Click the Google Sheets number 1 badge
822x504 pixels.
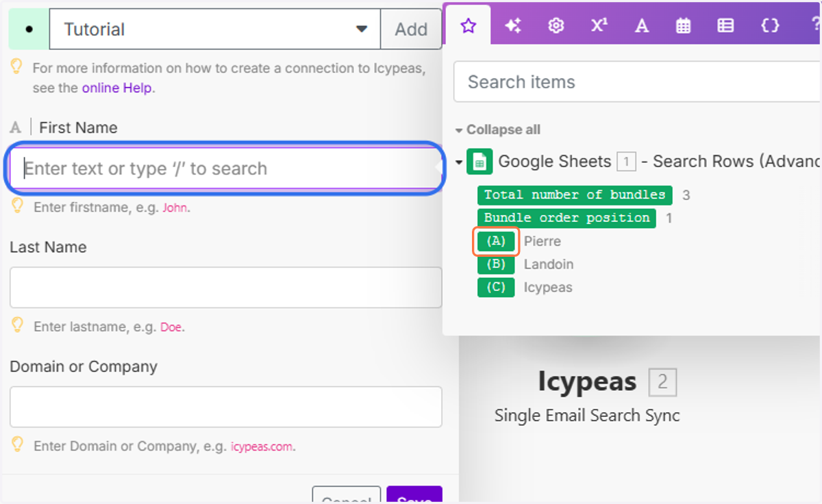coord(626,162)
